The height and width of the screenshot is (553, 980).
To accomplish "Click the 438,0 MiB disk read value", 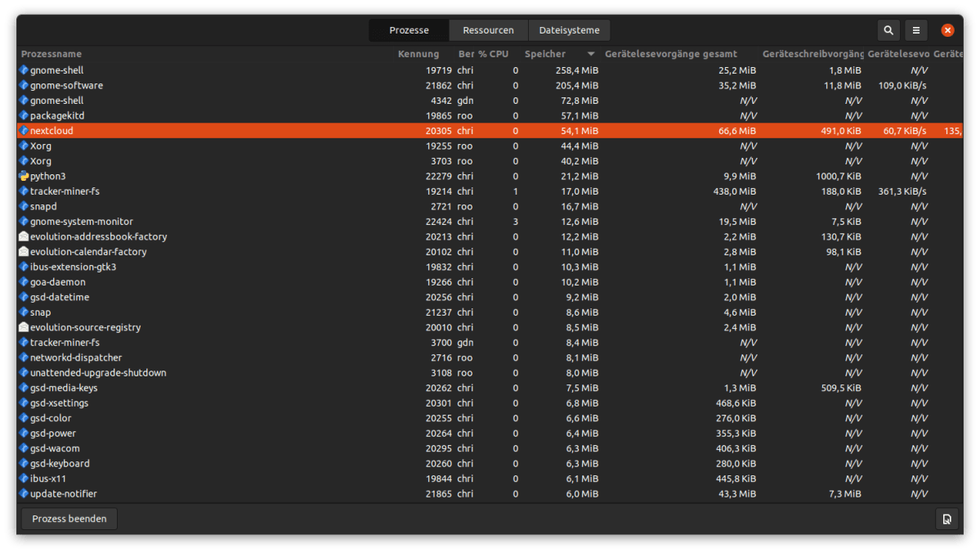I will (x=734, y=191).
